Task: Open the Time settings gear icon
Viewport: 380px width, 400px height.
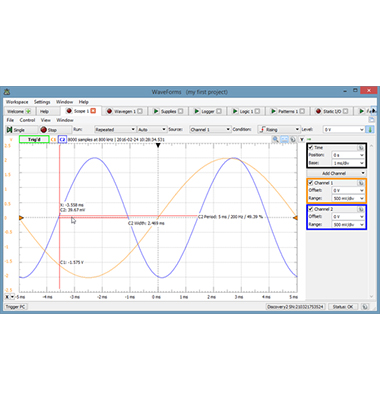Action: [x=361, y=147]
